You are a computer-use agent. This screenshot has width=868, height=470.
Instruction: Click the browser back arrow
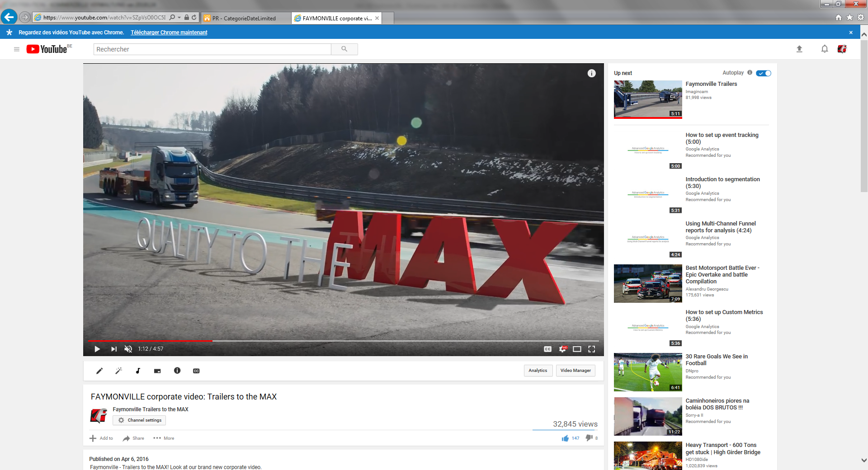coord(9,17)
